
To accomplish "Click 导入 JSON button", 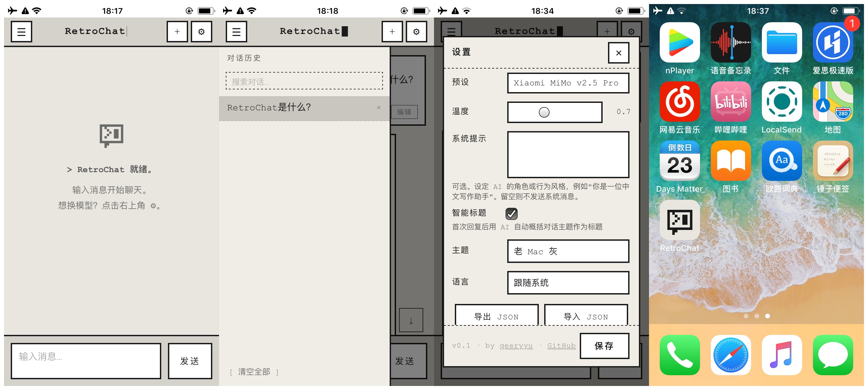I will click(x=586, y=315).
